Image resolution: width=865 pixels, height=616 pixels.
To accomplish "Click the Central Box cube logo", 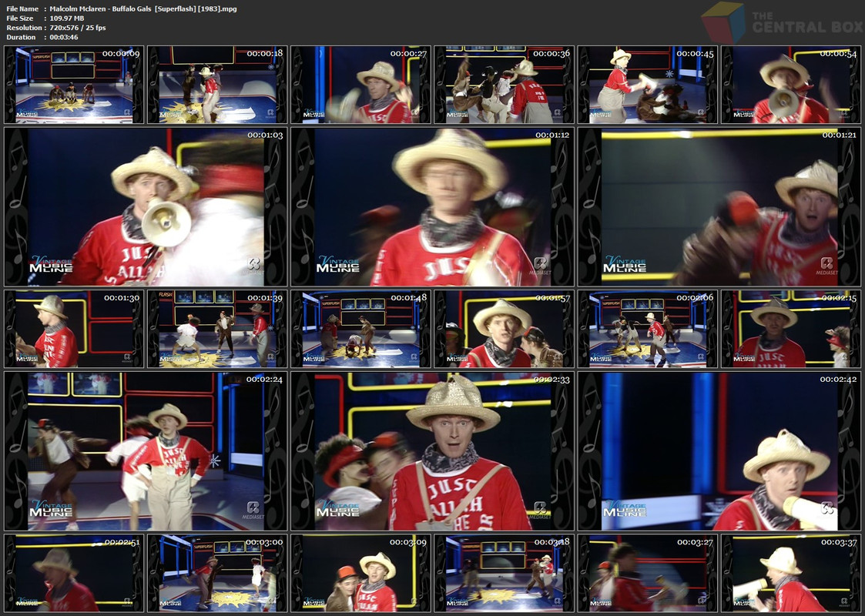I will pos(723,23).
